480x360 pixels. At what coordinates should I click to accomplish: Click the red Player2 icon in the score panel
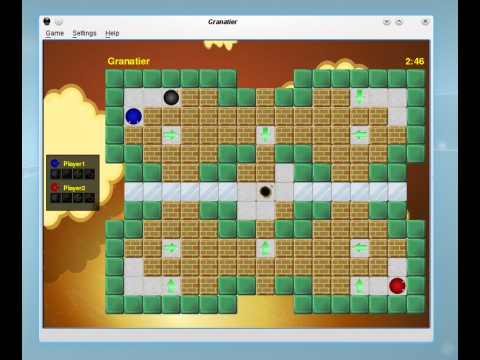55,187
